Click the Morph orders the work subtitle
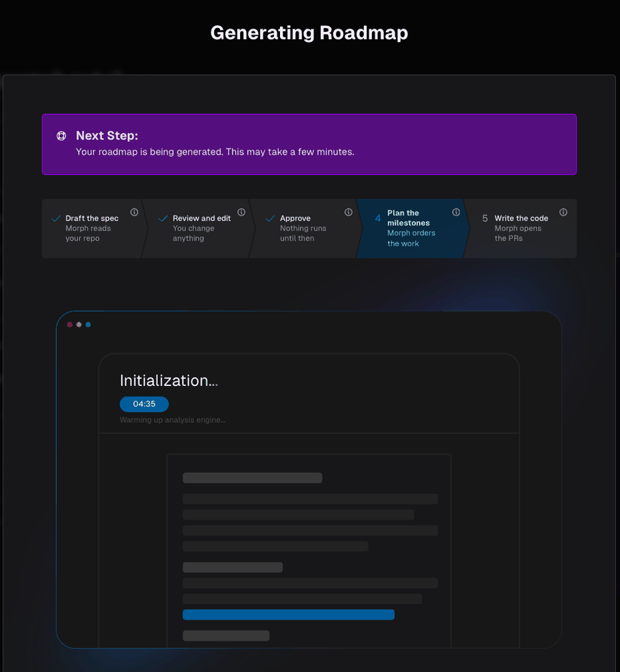This screenshot has height=672, width=620. 411,238
